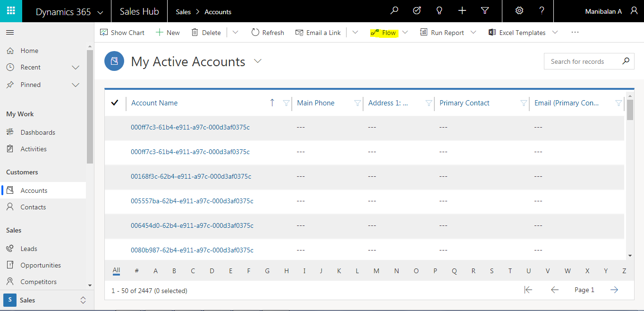Toggle the select all checkmark

pyautogui.click(x=115, y=103)
